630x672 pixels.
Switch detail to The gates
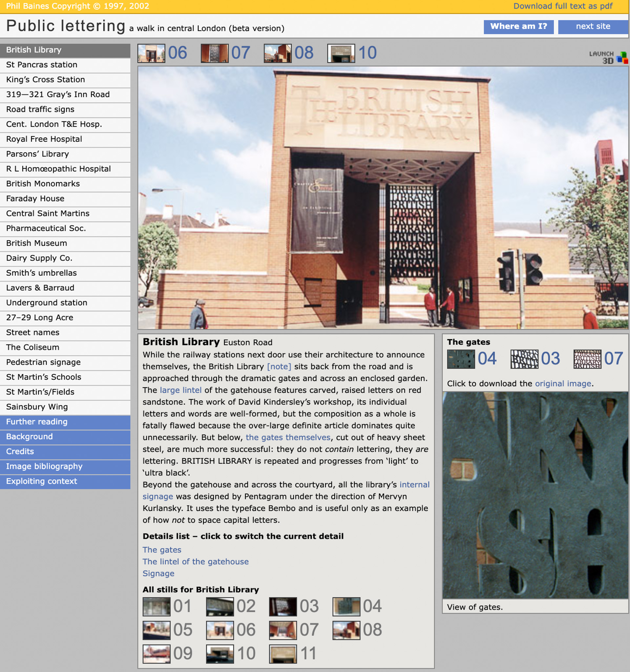click(x=162, y=550)
